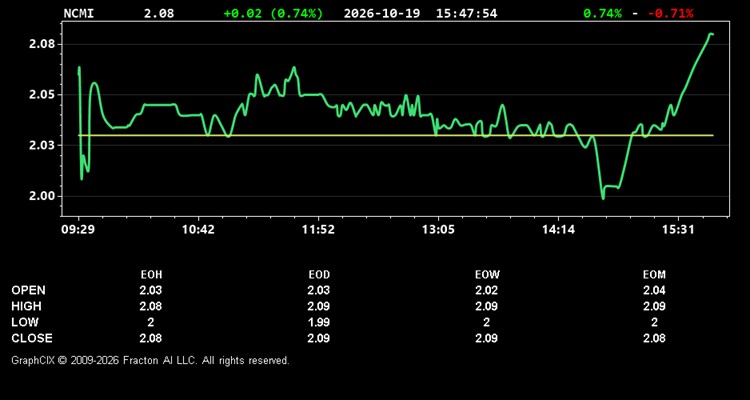Image resolution: width=750 pixels, height=400 pixels.
Task: Click the CLOSE row label
Action: pyautogui.click(x=32, y=338)
